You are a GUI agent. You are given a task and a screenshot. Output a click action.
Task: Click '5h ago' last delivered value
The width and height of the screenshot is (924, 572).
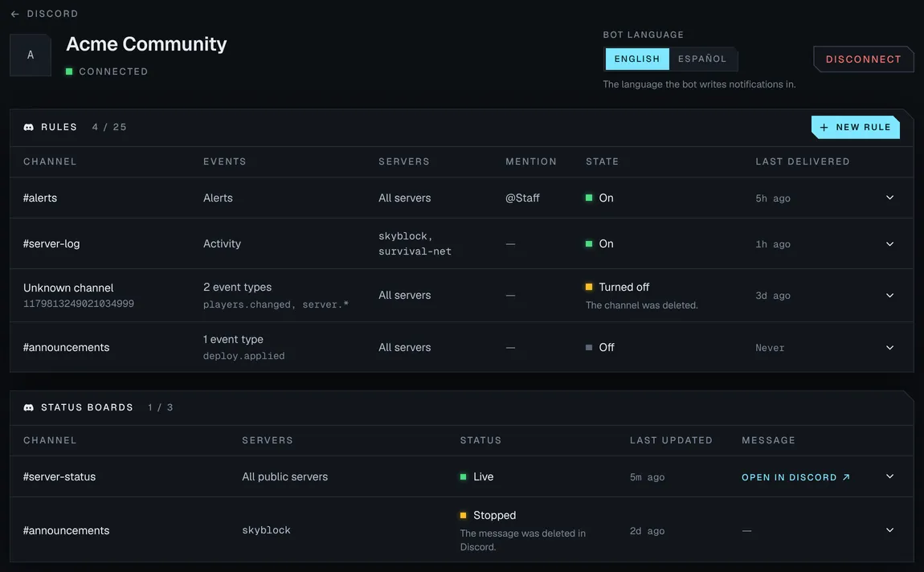[x=773, y=198]
